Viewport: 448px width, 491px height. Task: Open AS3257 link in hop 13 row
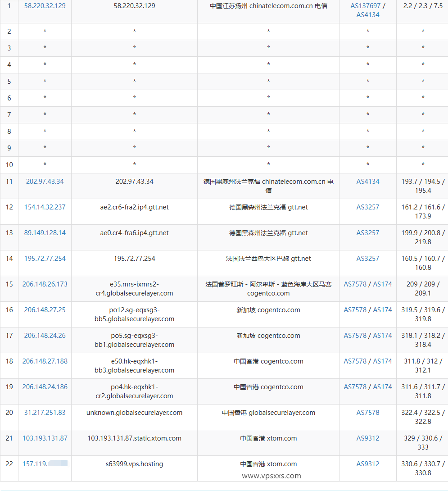(x=368, y=233)
